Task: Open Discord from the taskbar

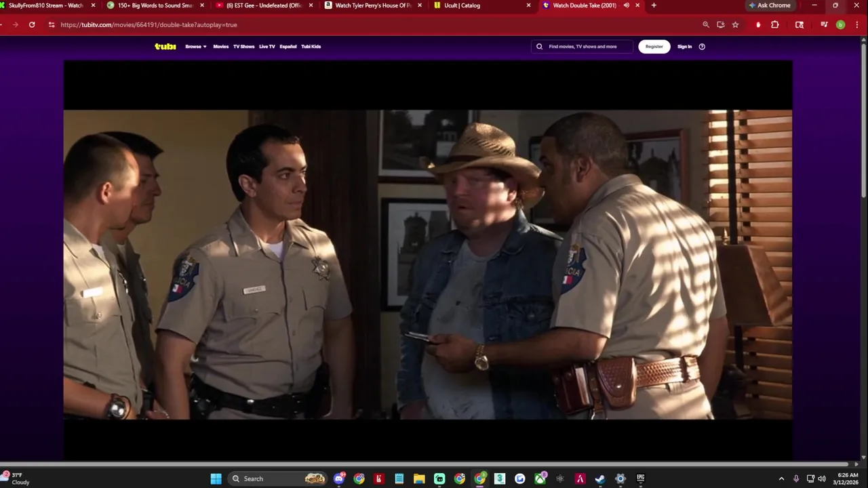Action: [339, 479]
